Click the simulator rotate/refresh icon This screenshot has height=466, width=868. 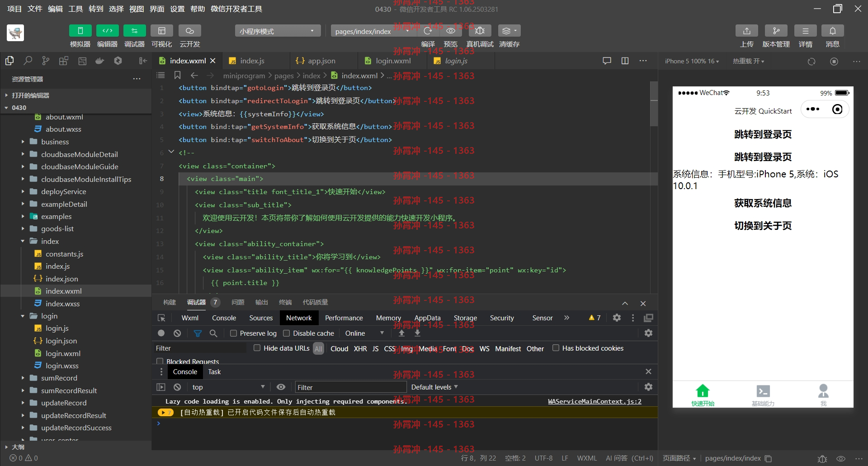(x=811, y=61)
